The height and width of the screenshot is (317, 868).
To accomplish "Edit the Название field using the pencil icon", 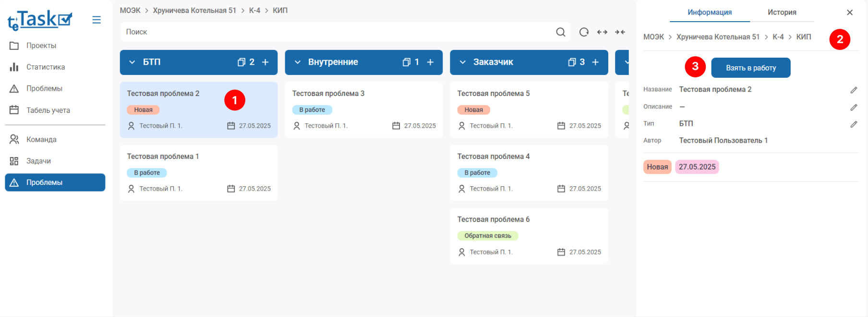I will 854,90.
